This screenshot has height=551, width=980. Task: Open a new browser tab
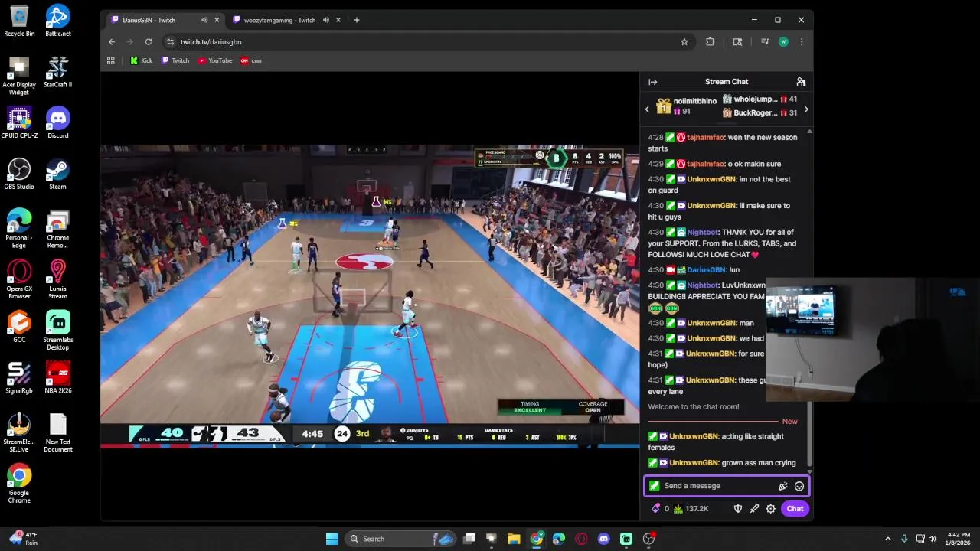click(356, 20)
